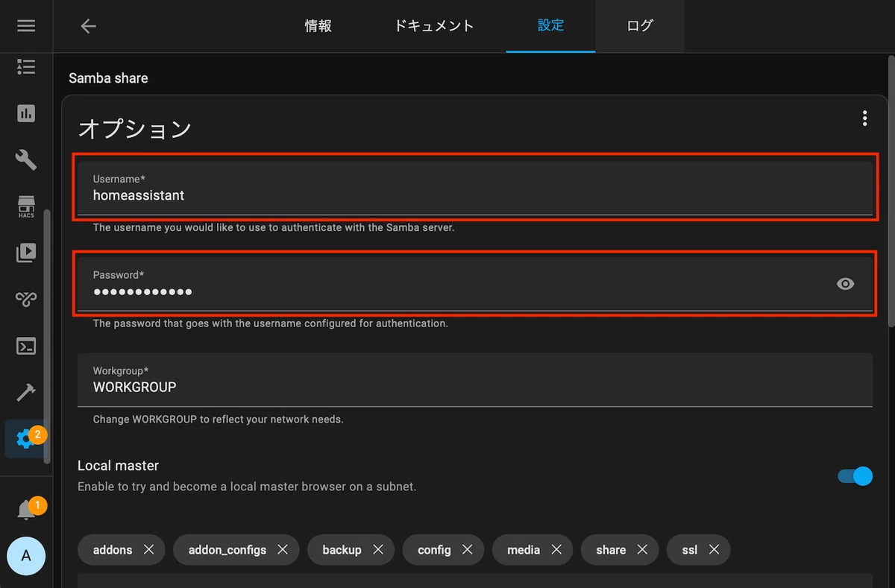Click the Password helper description text
This screenshot has width=895, height=588.
click(271, 323)
